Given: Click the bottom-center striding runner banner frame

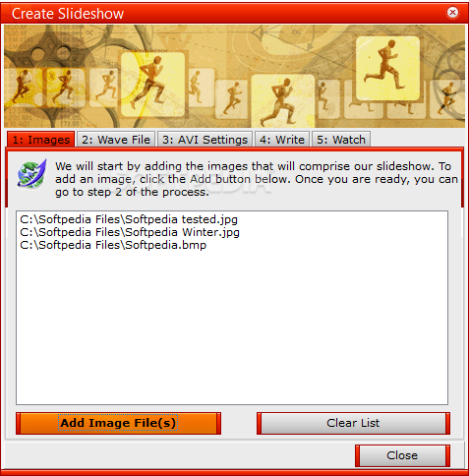Looking at the screenshot, I should tap(283, 101).
